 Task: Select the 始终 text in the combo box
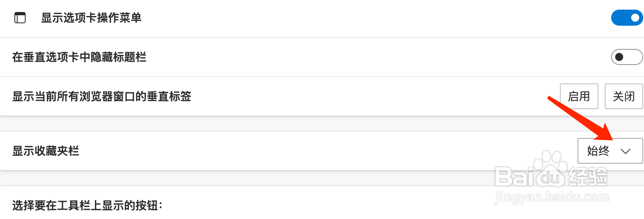point(598,151)
